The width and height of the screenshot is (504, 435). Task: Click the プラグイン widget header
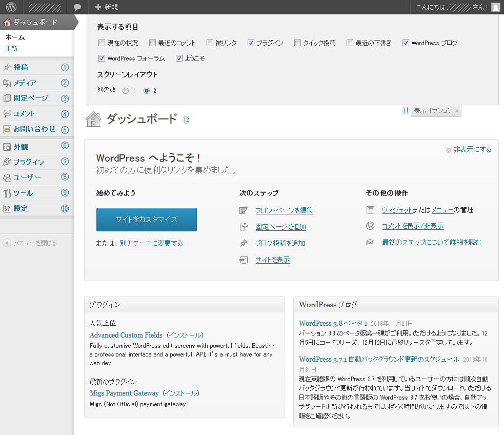[x=185, y=305]
